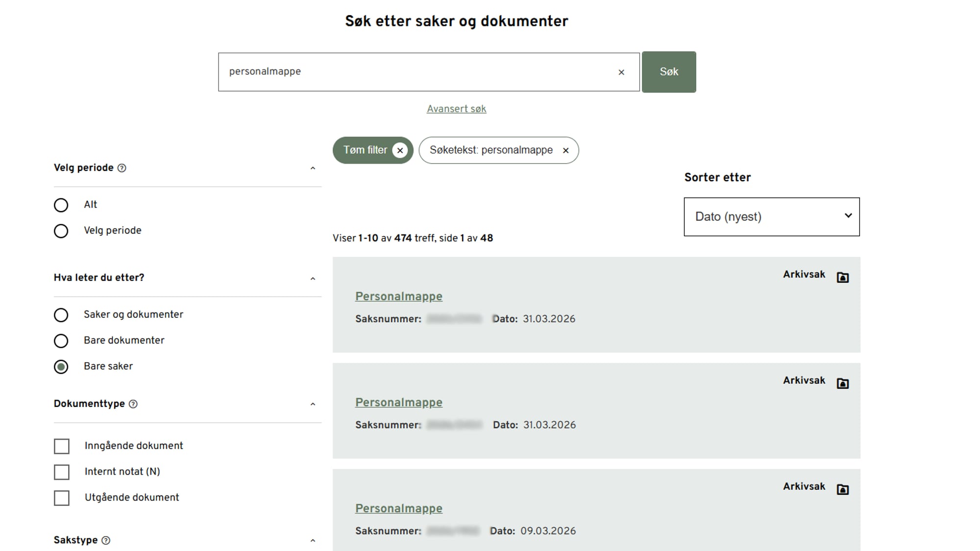Select Bare dokumenter radio option

coord(61,341)
